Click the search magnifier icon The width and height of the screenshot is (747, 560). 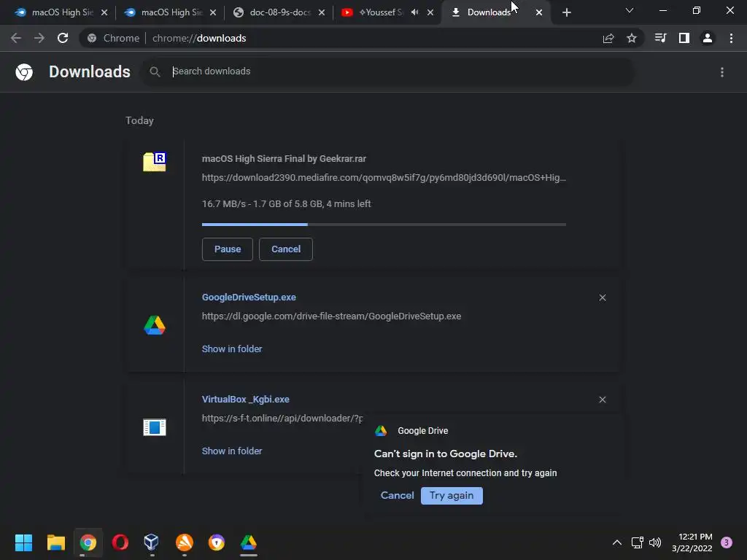coord(155,72)
